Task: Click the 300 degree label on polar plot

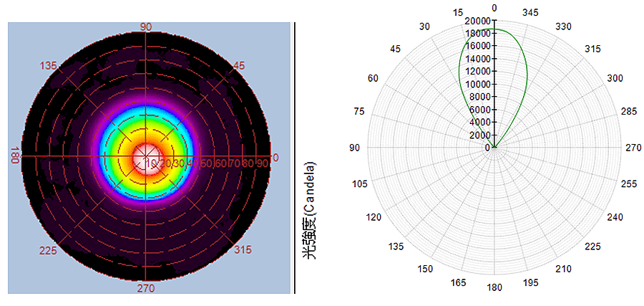Action: coord(614,77)
